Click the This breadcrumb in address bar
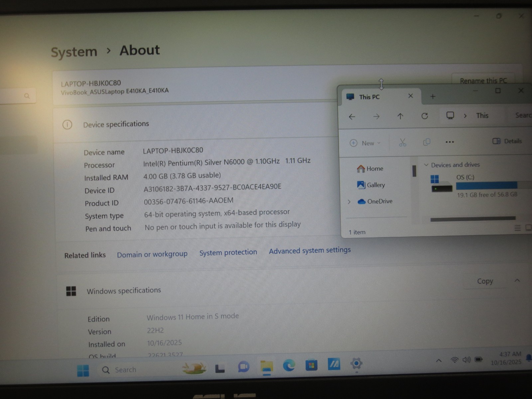Image resolution: width=532 pixels, height=399 pixels. pos(482,115)
